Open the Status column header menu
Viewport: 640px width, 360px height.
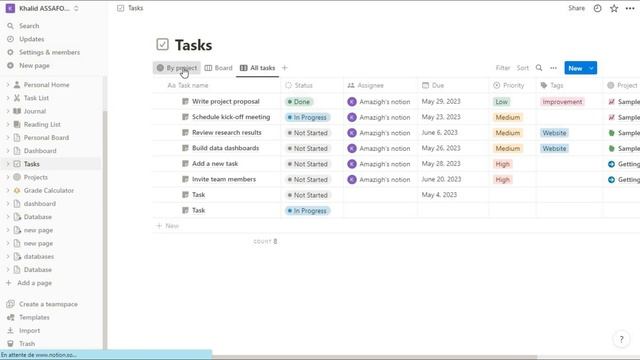click(x=312, y=85)
